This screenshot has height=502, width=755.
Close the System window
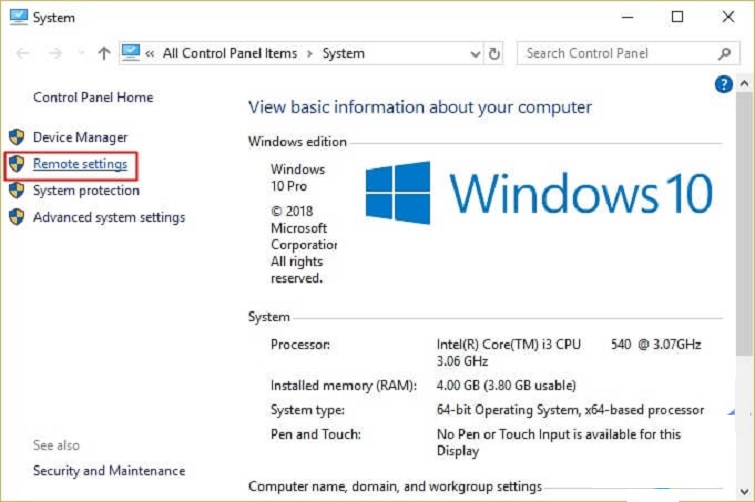click(x=728, y=17)
